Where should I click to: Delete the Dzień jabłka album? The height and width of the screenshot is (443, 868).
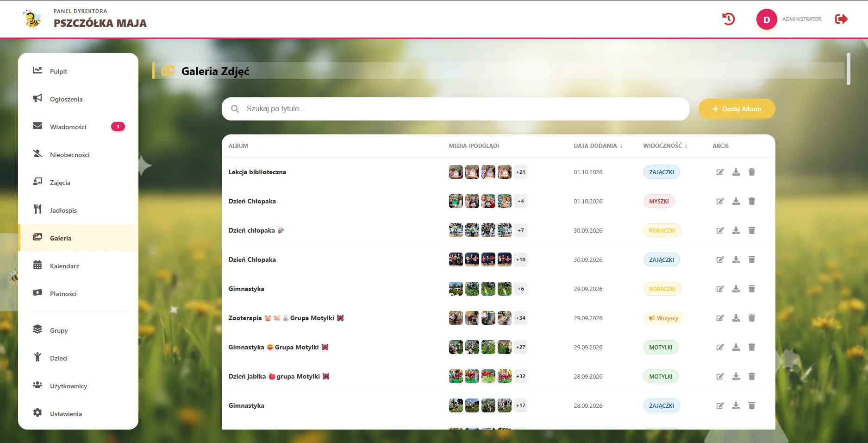(752, 377)
